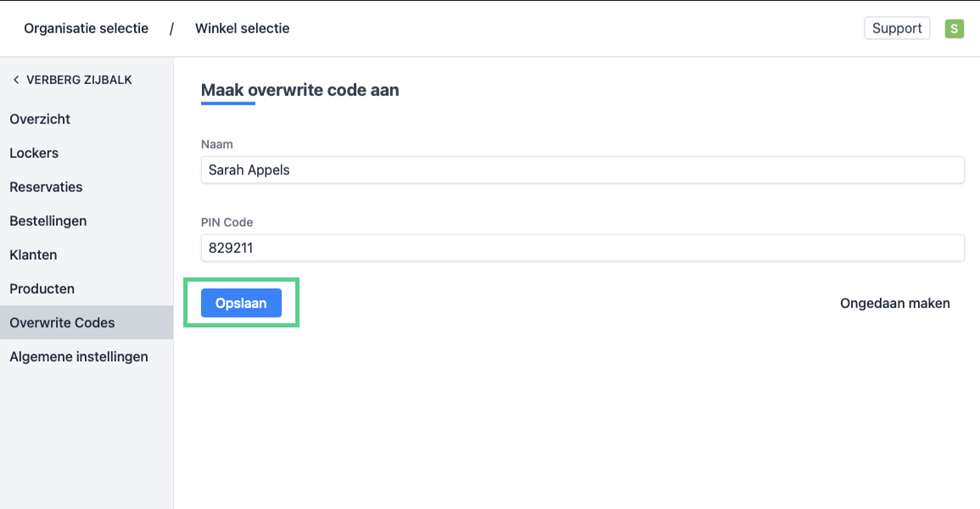Open the Organisatie selectie breadcrumb

tap(86, 29)
